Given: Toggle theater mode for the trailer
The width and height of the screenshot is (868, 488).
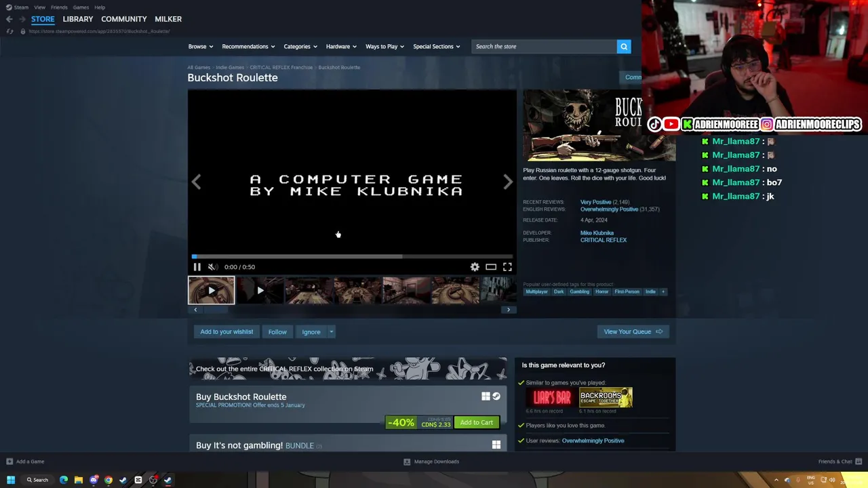Looking at the screenshot, I should (x=491, y=267).
